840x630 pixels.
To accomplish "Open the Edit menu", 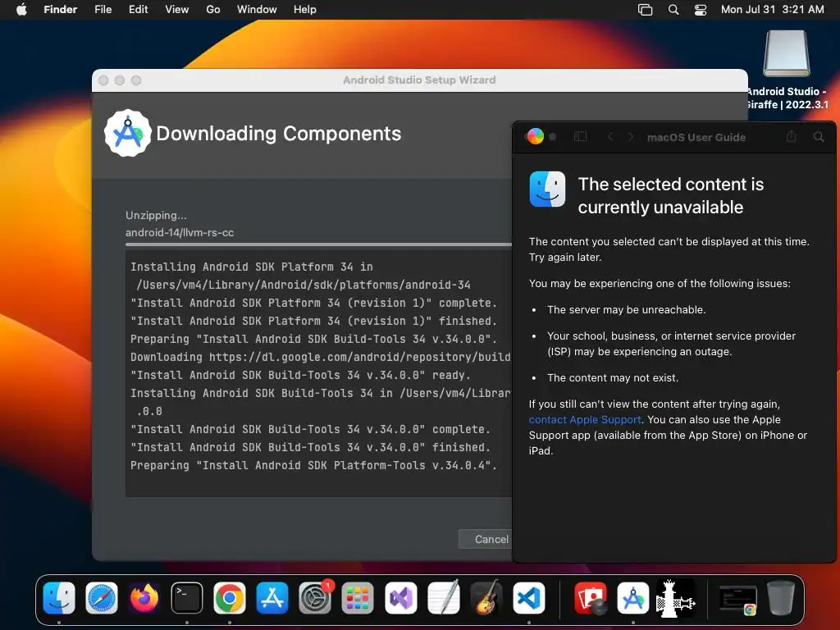I will pyautogui.click(x=138, y=9).
